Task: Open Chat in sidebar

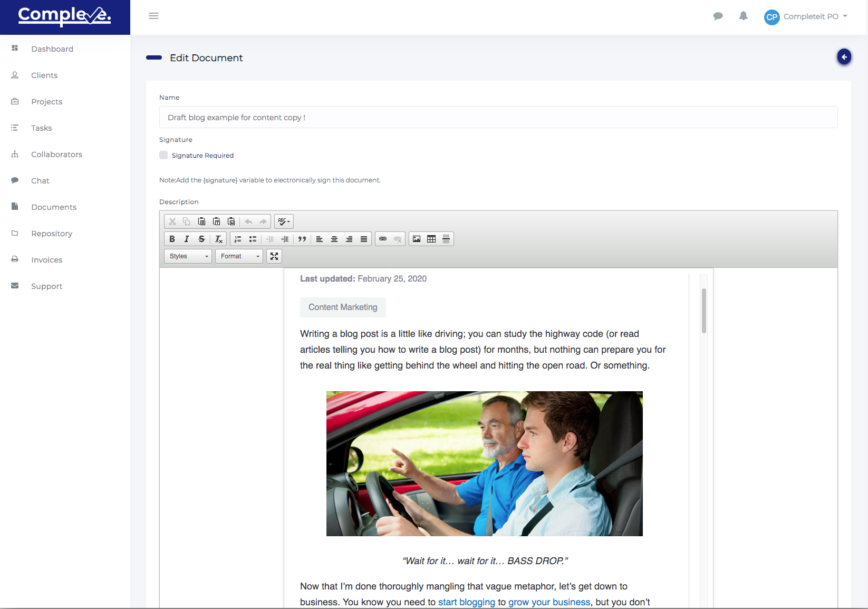Action: (40, 181)
